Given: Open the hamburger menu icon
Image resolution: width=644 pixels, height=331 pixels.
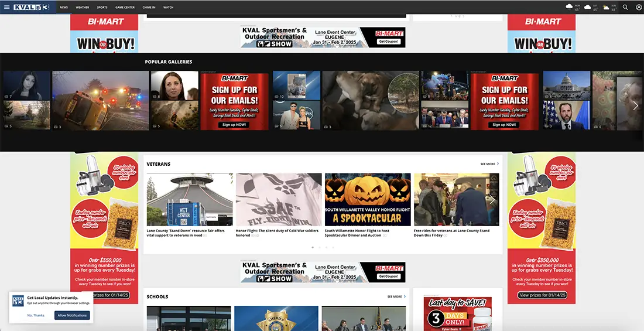Looking at the screenshot, I should pos(6,7).
